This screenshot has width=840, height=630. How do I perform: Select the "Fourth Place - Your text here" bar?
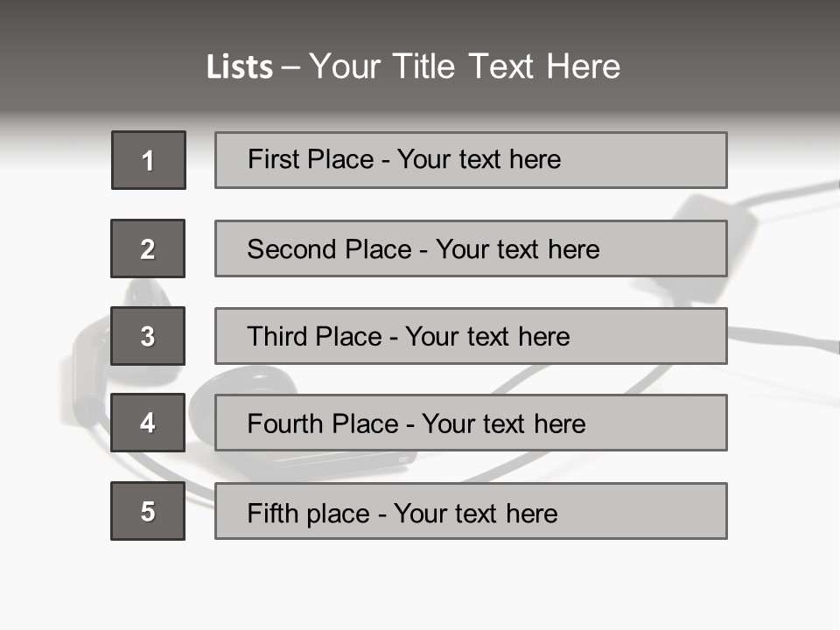[471, 423]
